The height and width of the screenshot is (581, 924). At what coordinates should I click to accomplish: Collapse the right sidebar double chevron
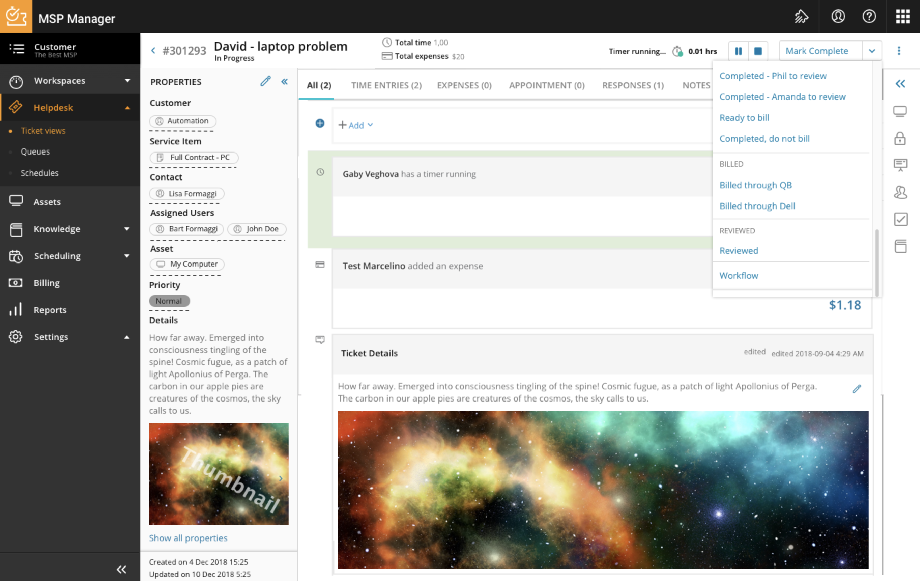point(900,84)
